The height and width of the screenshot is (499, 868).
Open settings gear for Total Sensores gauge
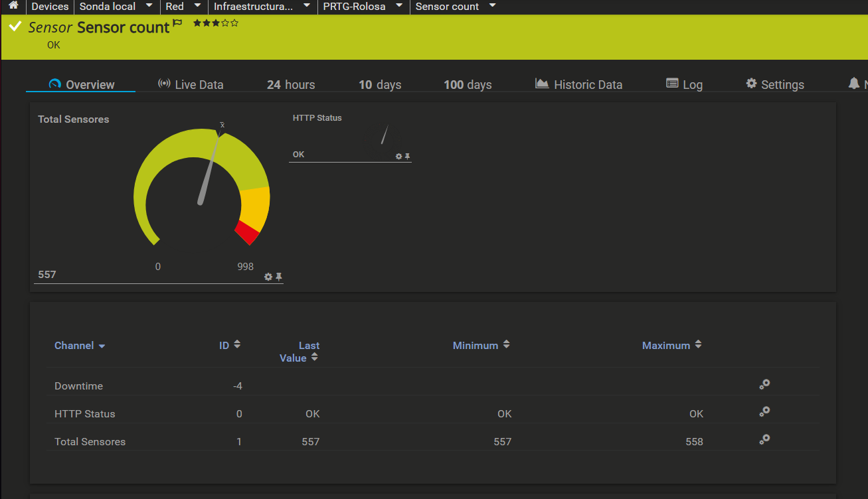(x=268, y=277)
